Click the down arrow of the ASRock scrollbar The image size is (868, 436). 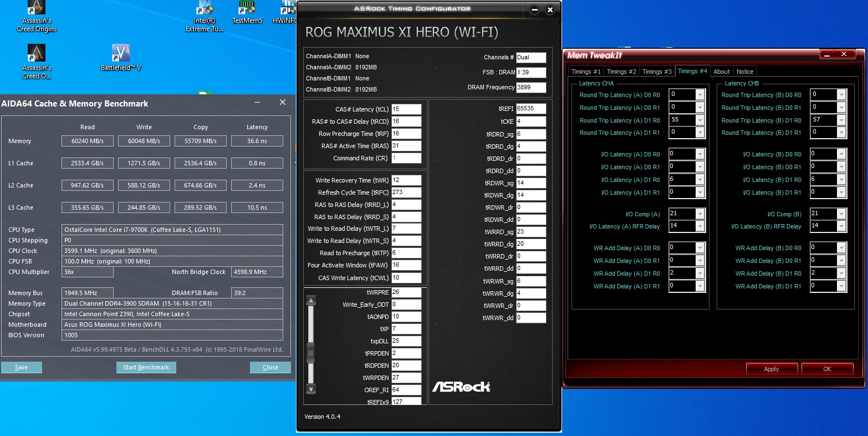311,389
